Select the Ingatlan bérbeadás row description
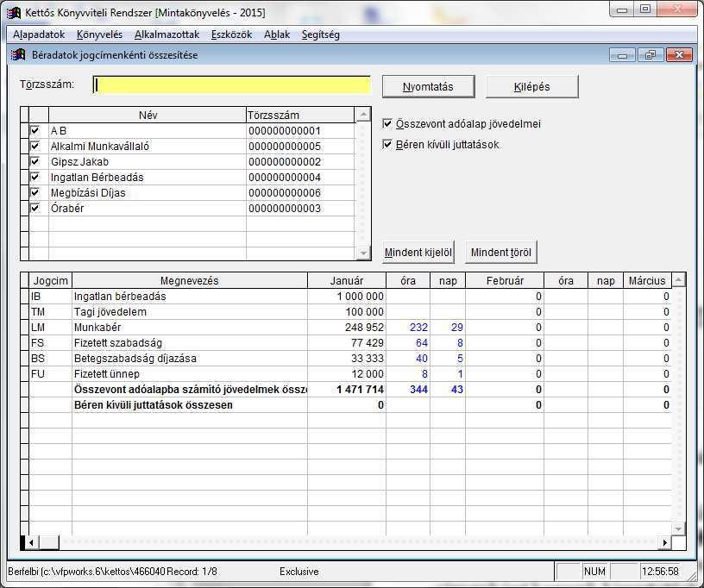The image size is (704, 588). click(x=190, y=297)
